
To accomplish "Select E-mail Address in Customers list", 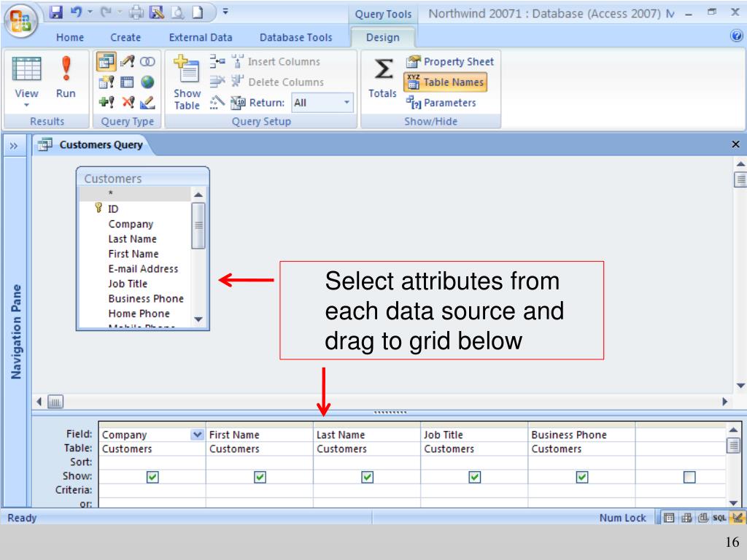I will 135,268.
